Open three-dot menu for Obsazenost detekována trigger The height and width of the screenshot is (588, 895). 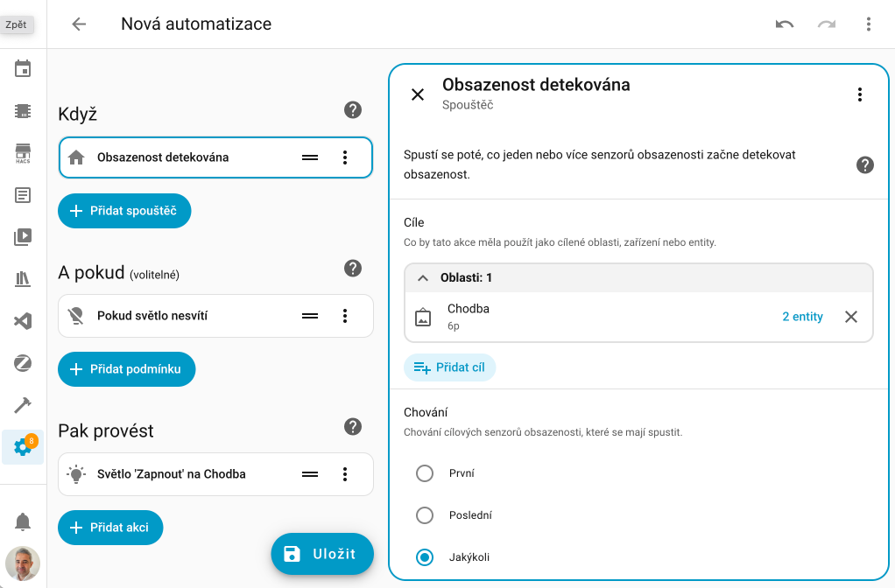point(345,157)
